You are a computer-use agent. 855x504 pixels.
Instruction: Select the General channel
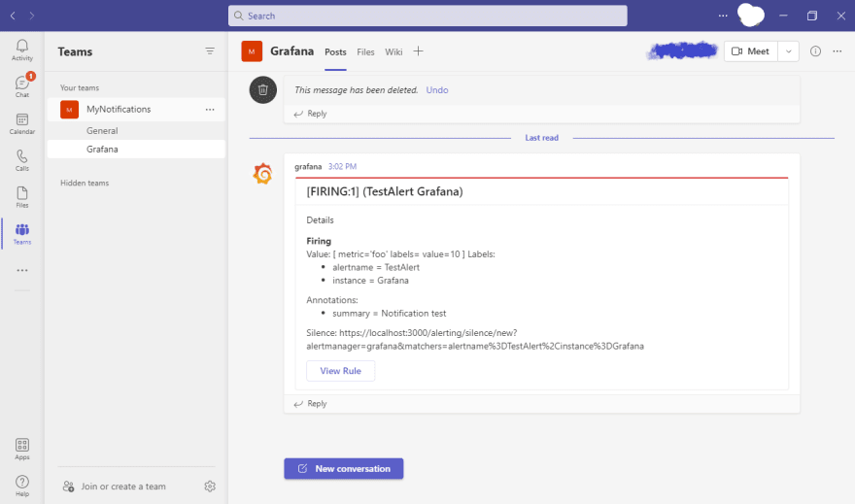point(136,131)
